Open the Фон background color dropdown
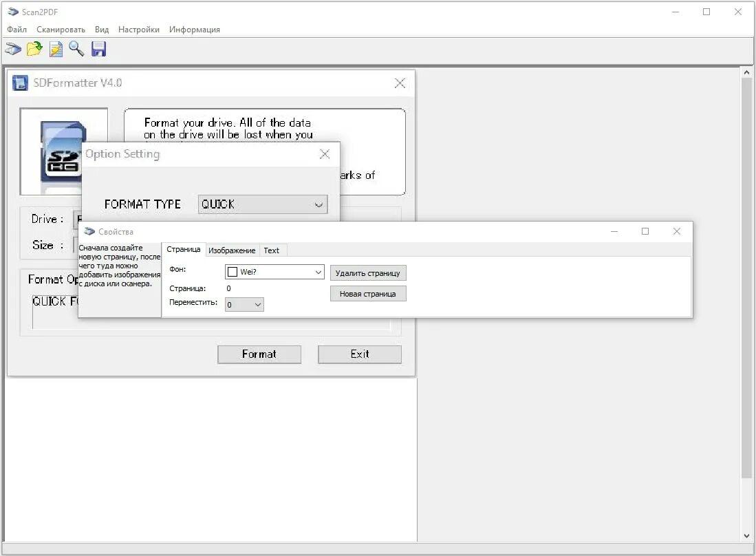Image resolution: width=756 pixels, height=556 pixels. tap(275, 272)
